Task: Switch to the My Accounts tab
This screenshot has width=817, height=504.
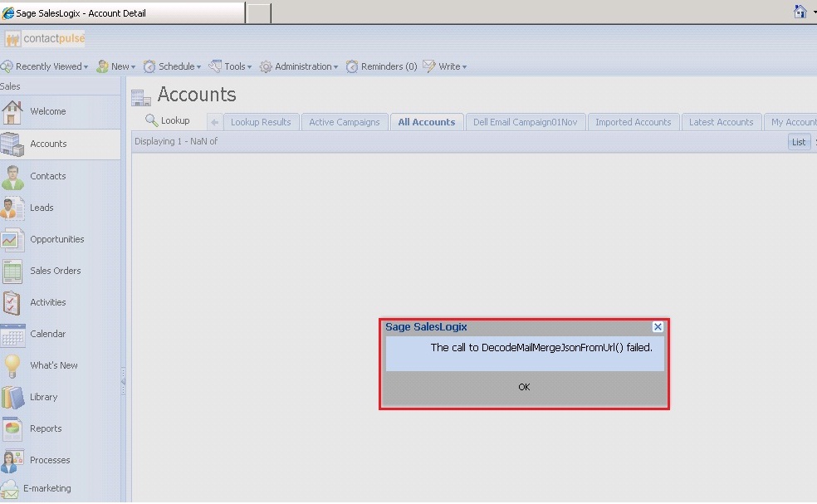Action: (x=791, y=123)
